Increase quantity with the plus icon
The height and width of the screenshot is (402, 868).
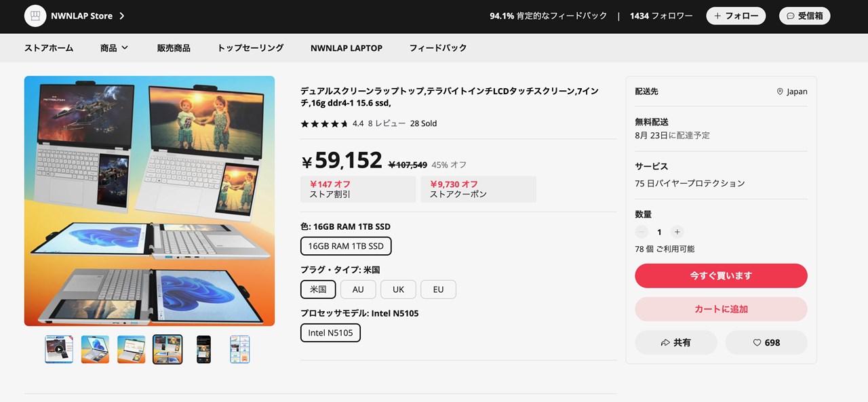[x=677, y=232]
